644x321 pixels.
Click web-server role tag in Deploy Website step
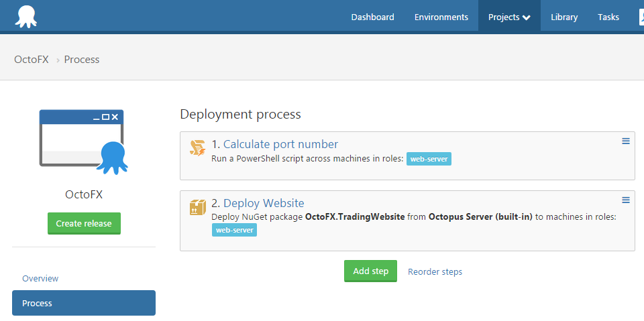pos(234,230)
